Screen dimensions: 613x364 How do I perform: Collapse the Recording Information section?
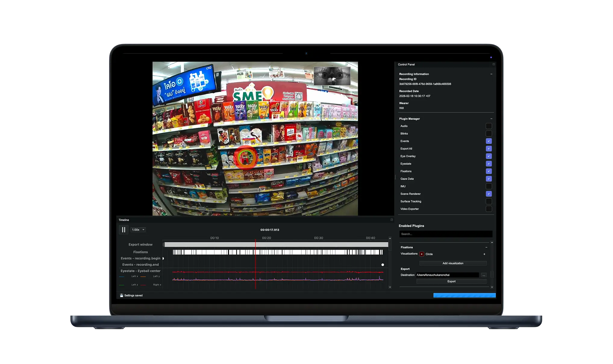[491, 74]
